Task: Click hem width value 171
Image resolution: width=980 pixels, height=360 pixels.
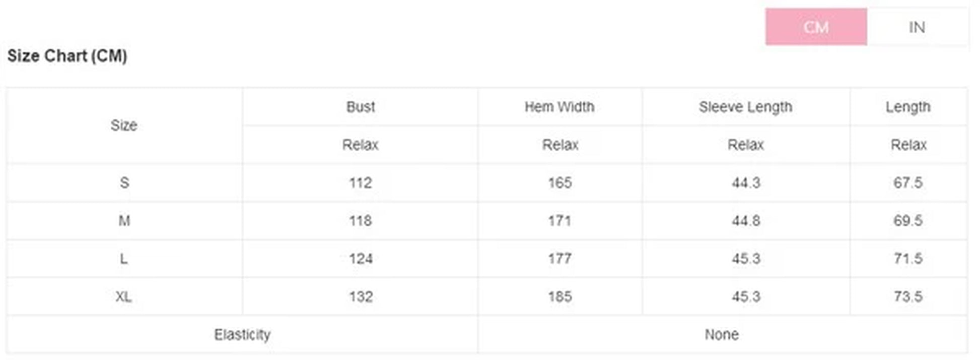Action: point(559,220)
